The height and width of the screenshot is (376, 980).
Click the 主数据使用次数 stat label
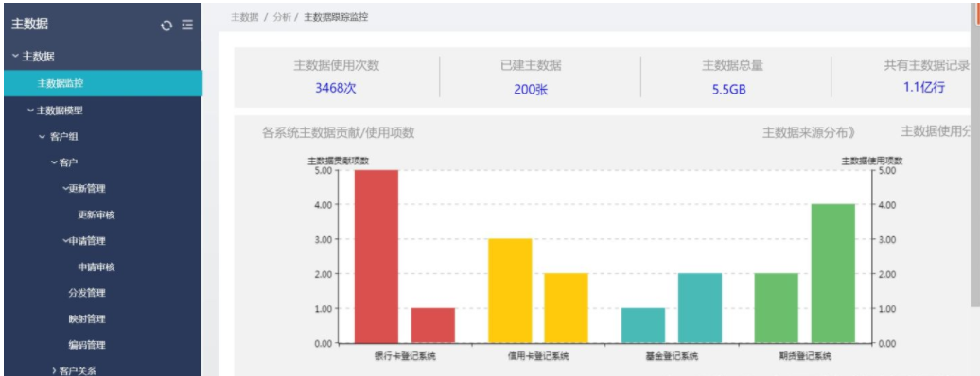point(336,65)
